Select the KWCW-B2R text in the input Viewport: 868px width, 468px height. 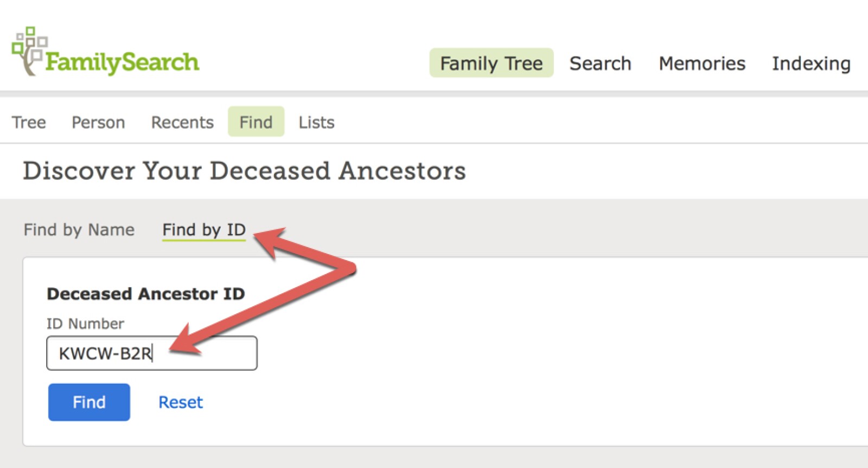106,352
